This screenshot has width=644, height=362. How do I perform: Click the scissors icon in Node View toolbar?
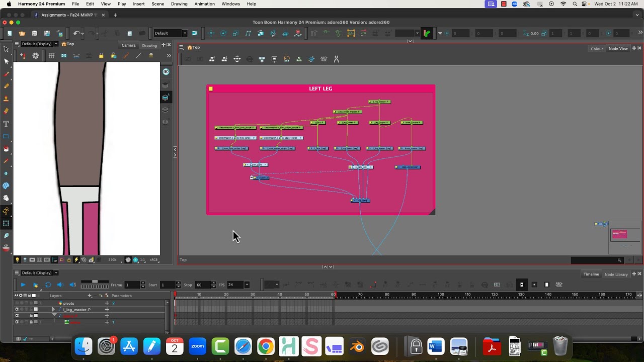point(337,59)
